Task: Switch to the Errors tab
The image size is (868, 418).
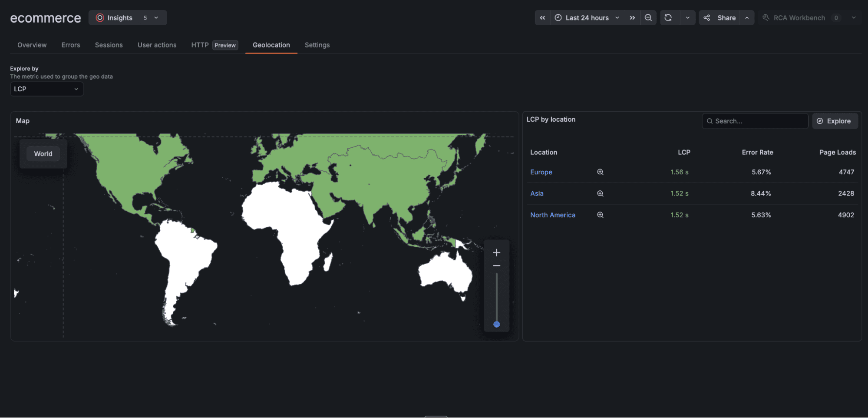Action: click(x=71, y=45)
